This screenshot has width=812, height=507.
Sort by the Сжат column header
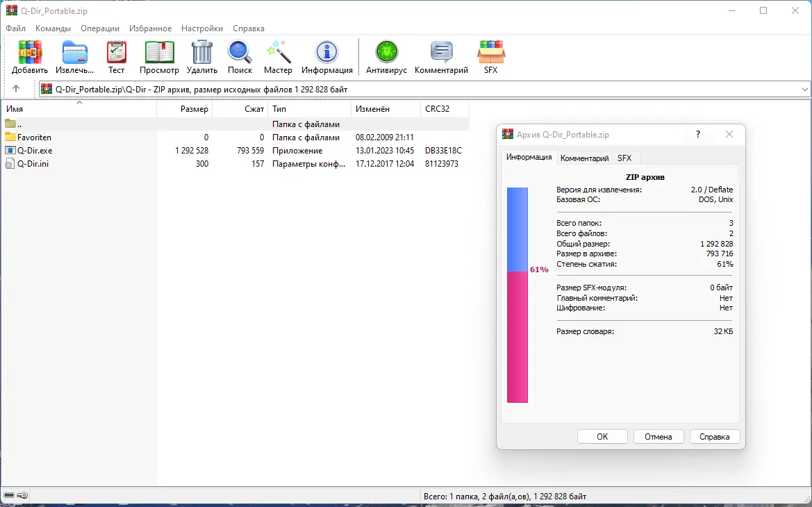[x=240, y=109]
